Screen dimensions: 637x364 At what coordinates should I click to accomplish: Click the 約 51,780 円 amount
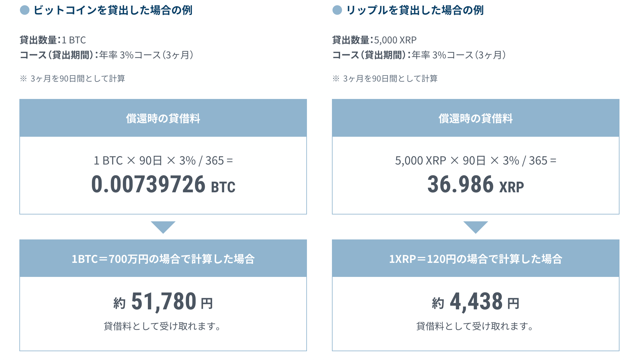coord(163,302)
